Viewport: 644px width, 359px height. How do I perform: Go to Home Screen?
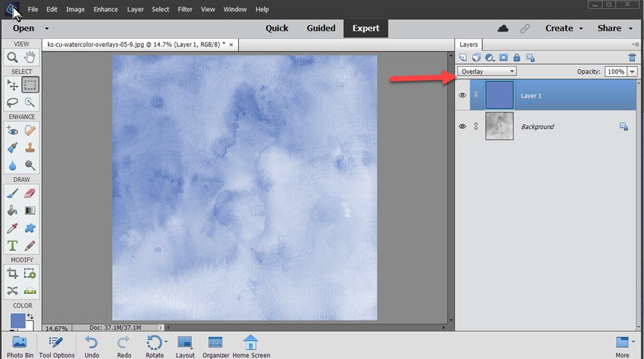coord(251,347)
